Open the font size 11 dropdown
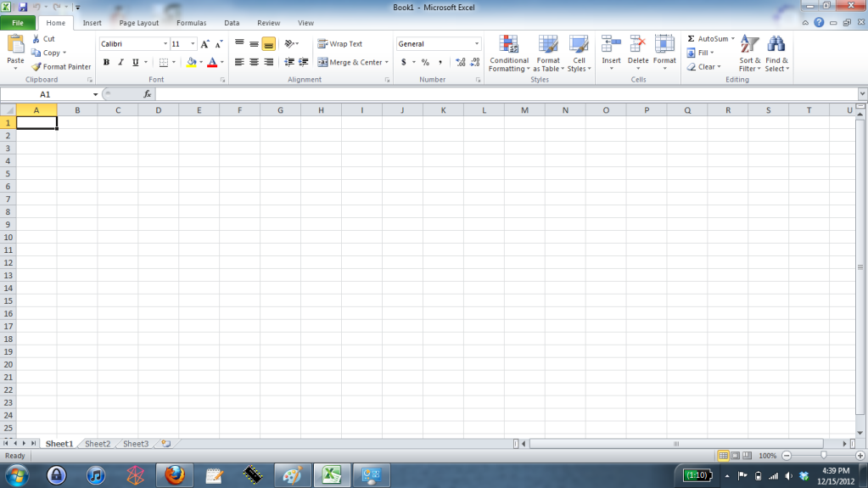The height and width of the screenshot is (488, 868). click(x=193, y=44)
